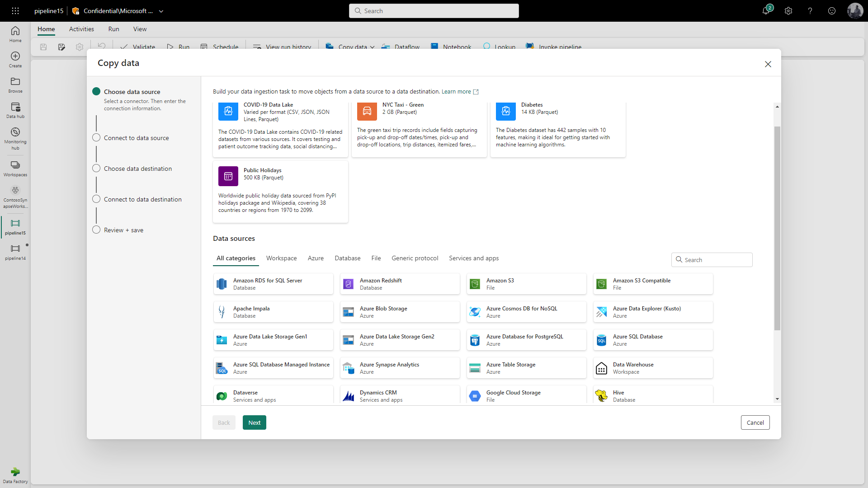Select the Connect to data source step

pyautogui.click(x=136, y=138)
